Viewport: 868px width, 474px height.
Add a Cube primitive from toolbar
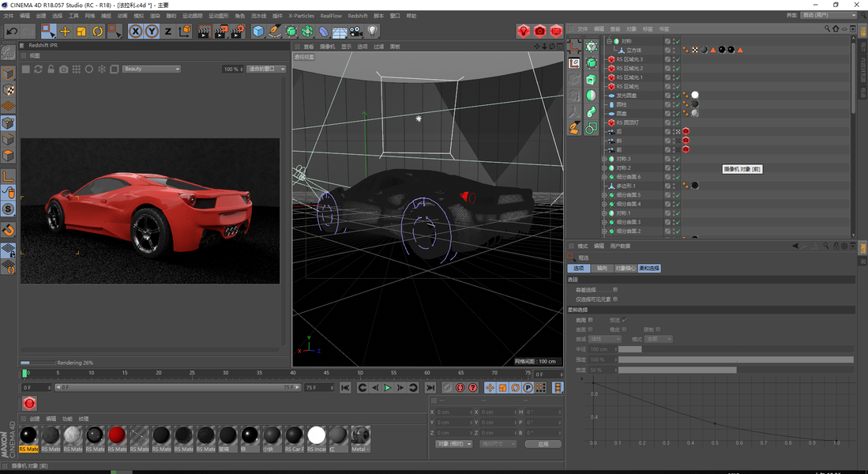click(258, 32)
